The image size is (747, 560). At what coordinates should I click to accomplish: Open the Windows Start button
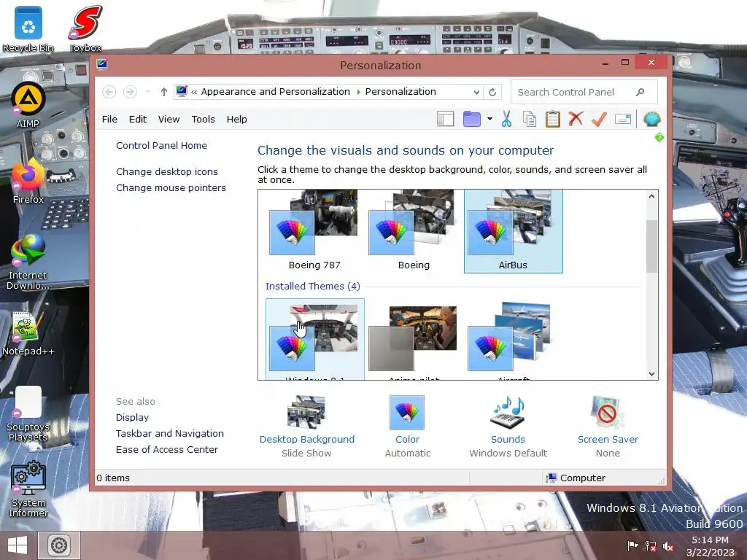18,545
